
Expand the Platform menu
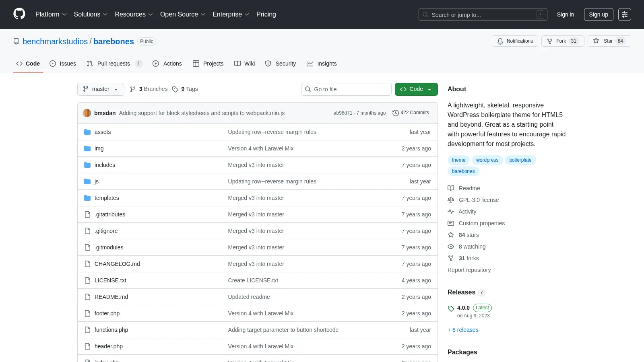tap(51, 14)
